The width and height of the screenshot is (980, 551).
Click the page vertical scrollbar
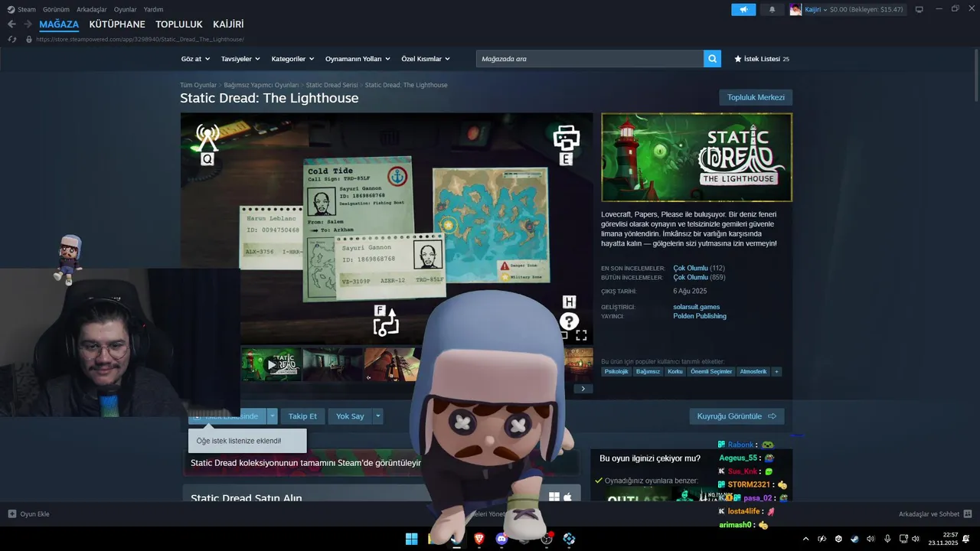click(x=976, y=75)
